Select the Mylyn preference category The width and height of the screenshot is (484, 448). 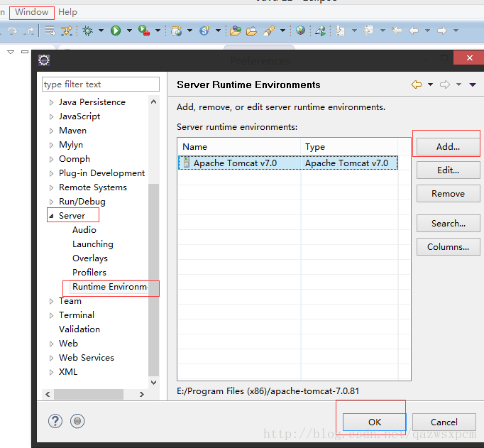click(x=71, y=145)
